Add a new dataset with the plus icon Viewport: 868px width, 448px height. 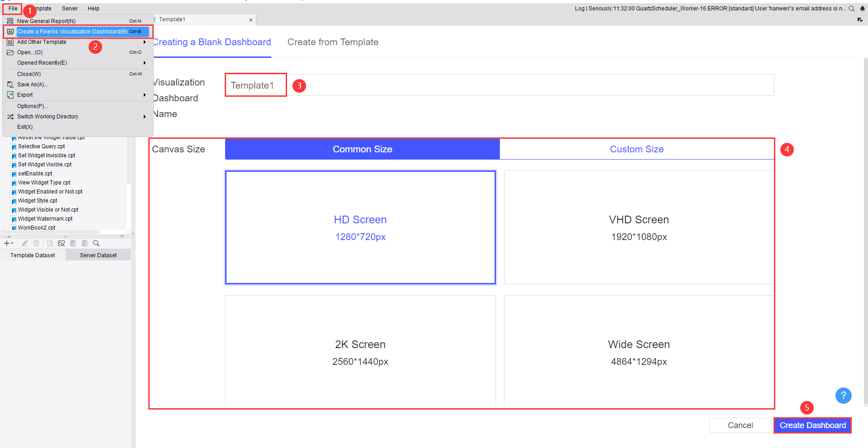click(x=7, y=243)
